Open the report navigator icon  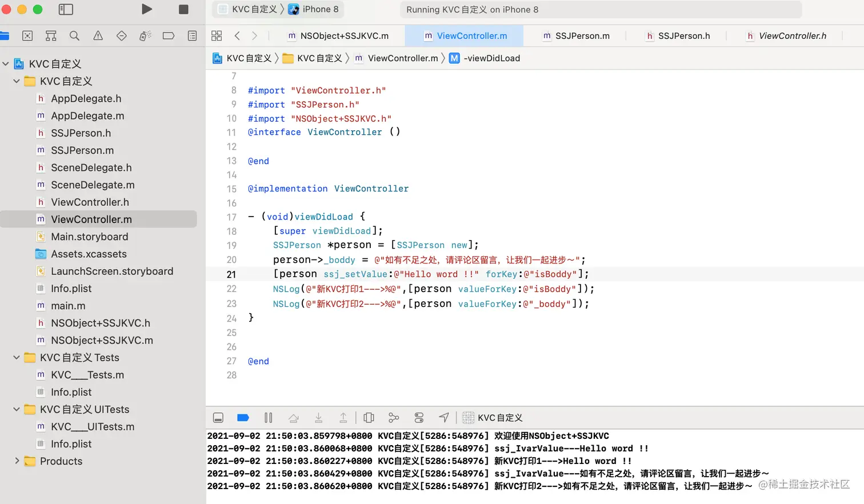[x=192, y=35]
